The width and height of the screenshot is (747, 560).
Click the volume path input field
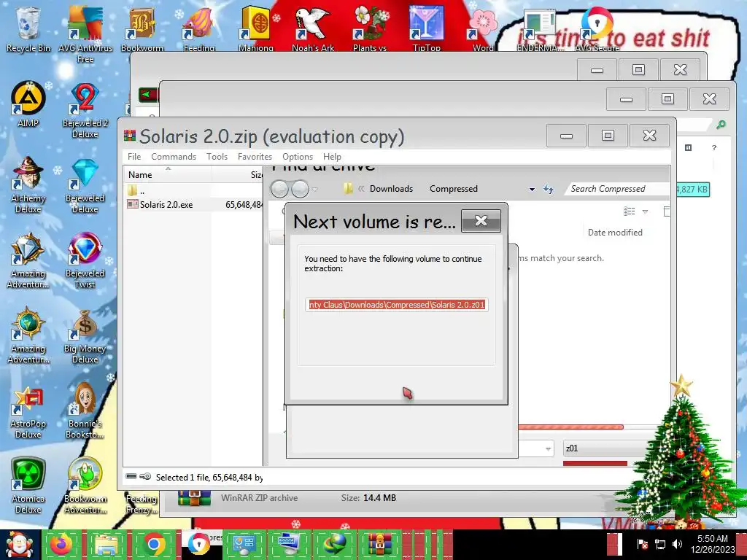[396, 305]
